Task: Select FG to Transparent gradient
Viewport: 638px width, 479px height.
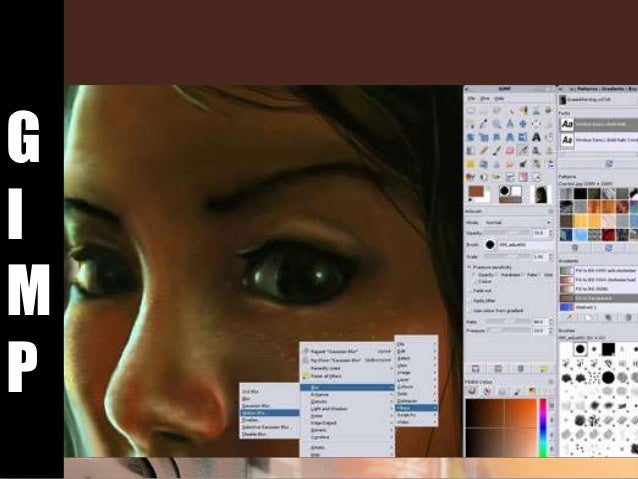Action: [x=599, y=298]
